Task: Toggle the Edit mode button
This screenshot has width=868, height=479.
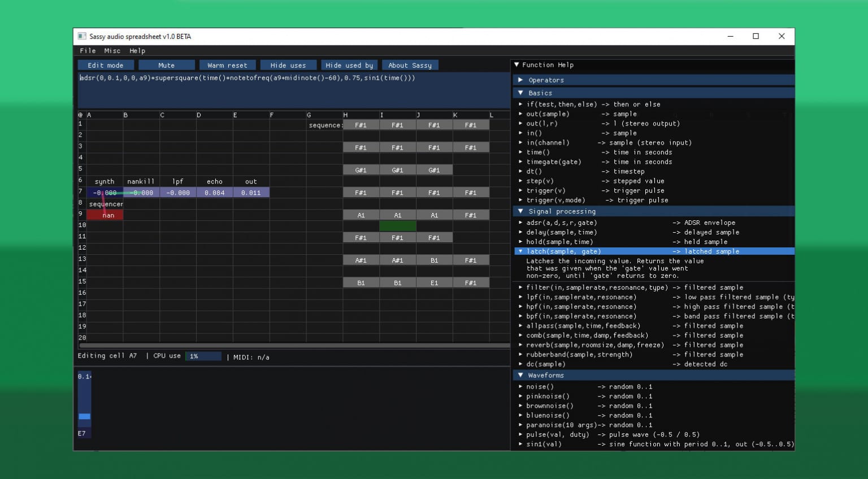Action: (106, 66)
